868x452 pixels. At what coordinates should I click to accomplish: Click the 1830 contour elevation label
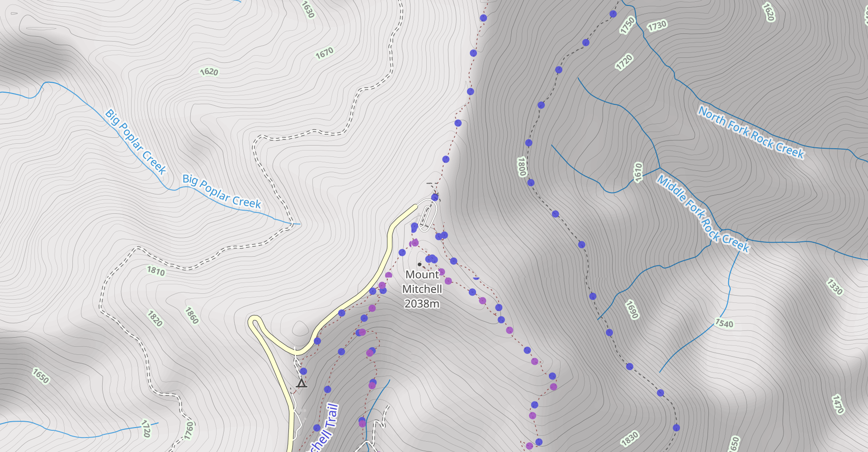(x=629, y=438)
